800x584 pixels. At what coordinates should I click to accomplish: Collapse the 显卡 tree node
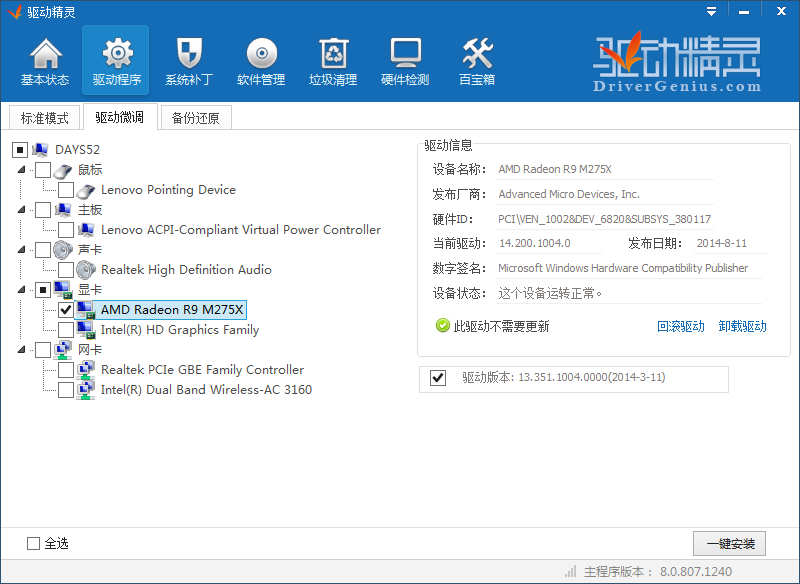tap(21, 289)
